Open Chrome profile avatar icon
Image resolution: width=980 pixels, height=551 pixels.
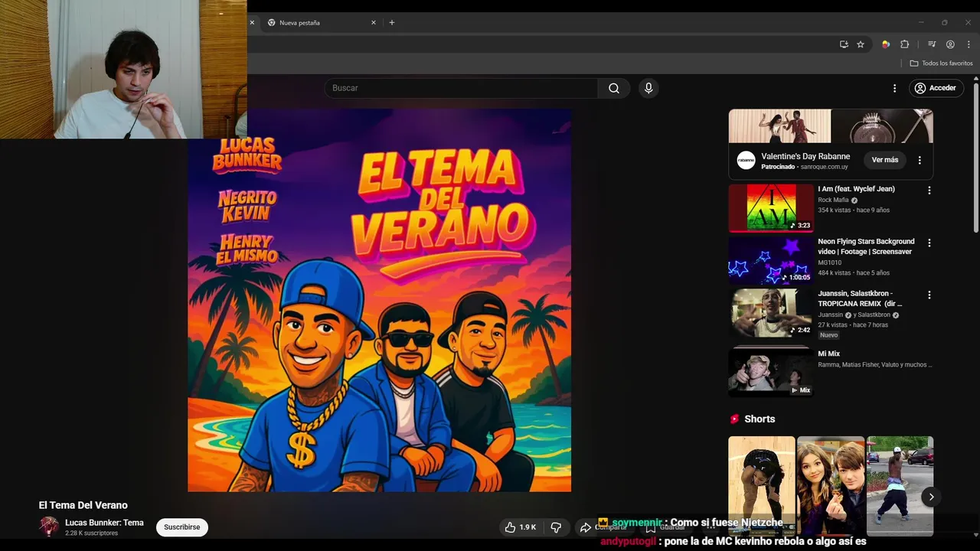pyautogui.click(x=950, y=44)
